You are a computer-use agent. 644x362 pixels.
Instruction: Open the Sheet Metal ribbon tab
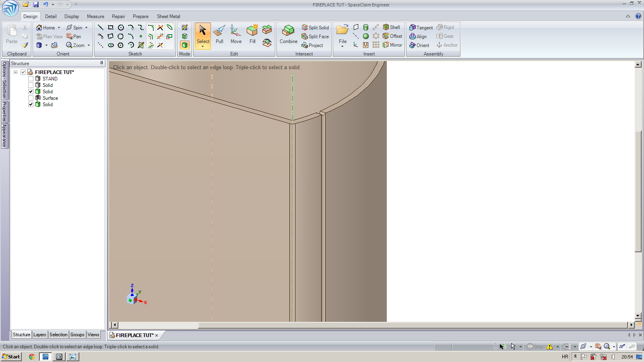pyautogui.click(x=168, y=16)
